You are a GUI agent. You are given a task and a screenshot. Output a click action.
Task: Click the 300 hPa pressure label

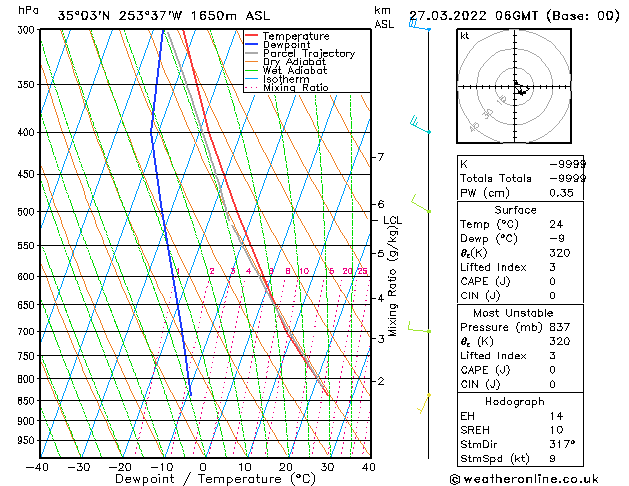(28, 30)
